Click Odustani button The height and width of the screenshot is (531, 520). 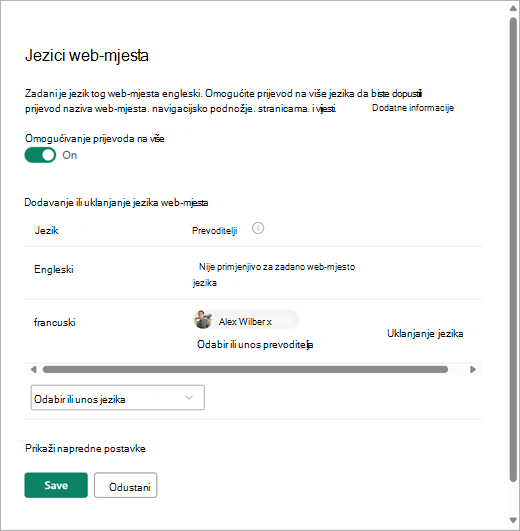(x=126, y=485)
